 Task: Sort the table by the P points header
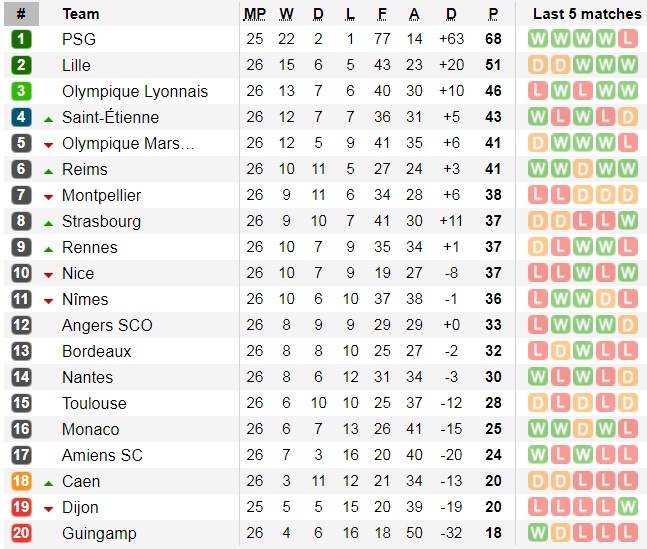(493, 14)
